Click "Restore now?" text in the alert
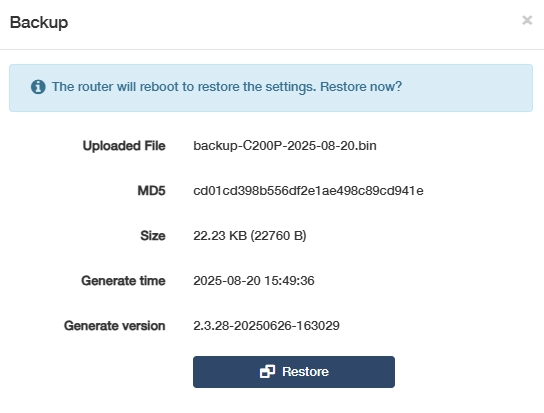 pos(361,87)
